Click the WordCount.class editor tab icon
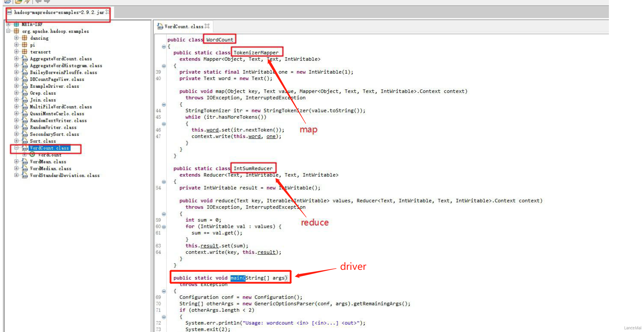Image resolution: width=644 pixels, height=332 pixels. (x=160, y=26)
